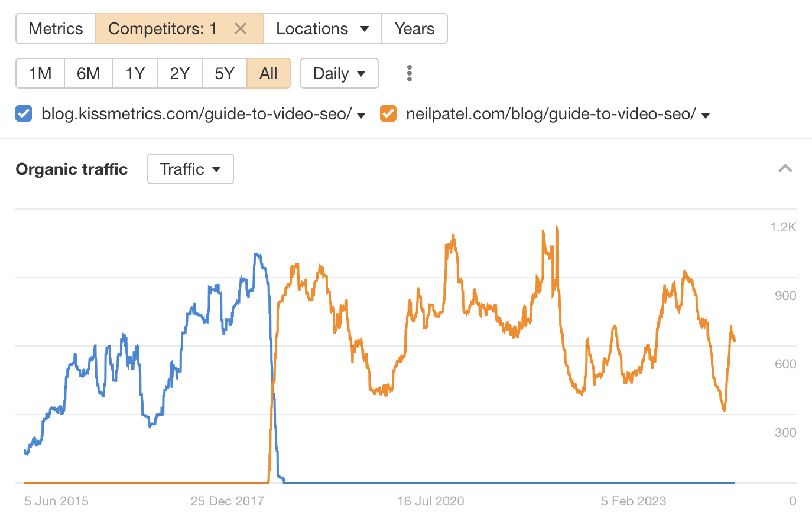Select the 6M time range
This screenshot has height=522, width=812.
pyautogui.click(x=88, y=73)
